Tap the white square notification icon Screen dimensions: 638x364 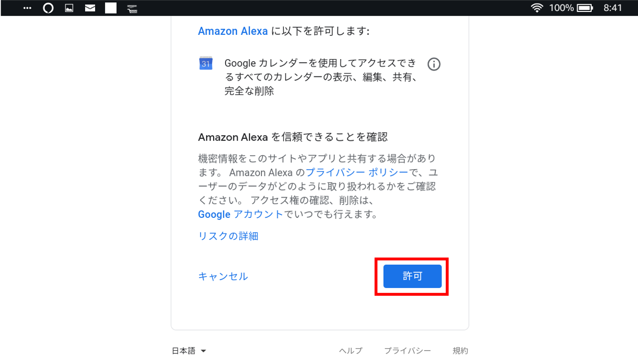click(111, 8)
